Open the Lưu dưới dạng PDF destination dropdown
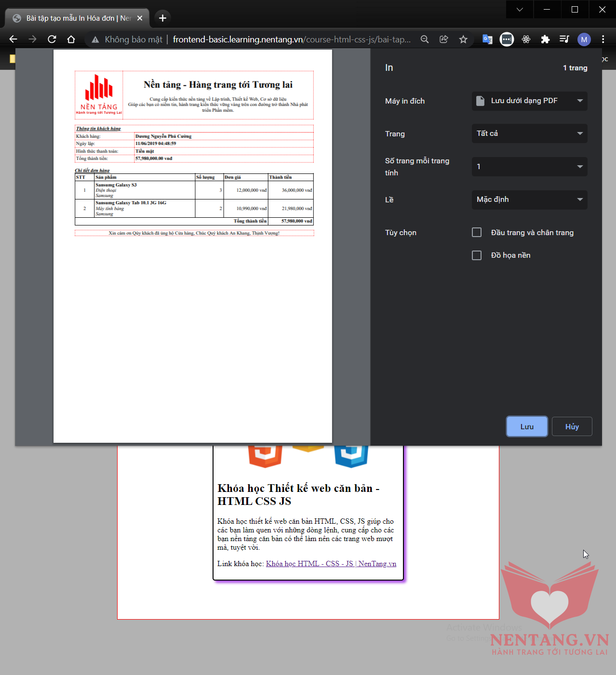Viewport: 616px width, 675px height. 529,101
